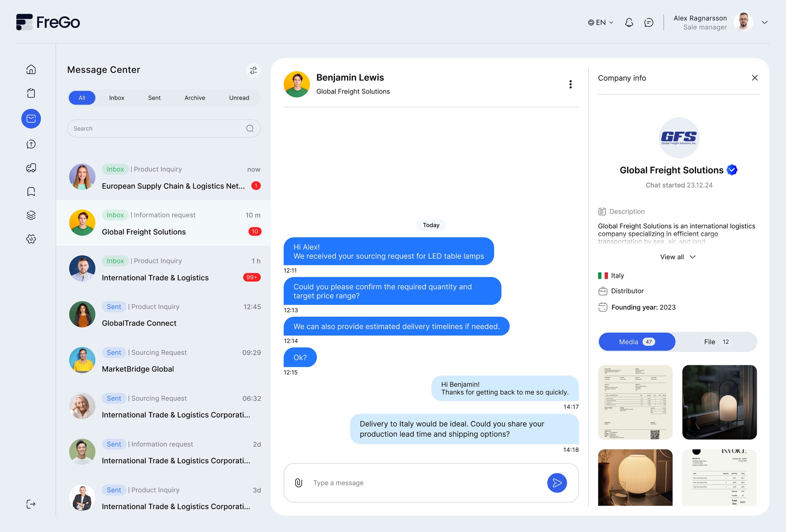The width and height of the screenshot is (786, 532).
Task: Select the Inbox filter tab
Action: tap(117, 98)
